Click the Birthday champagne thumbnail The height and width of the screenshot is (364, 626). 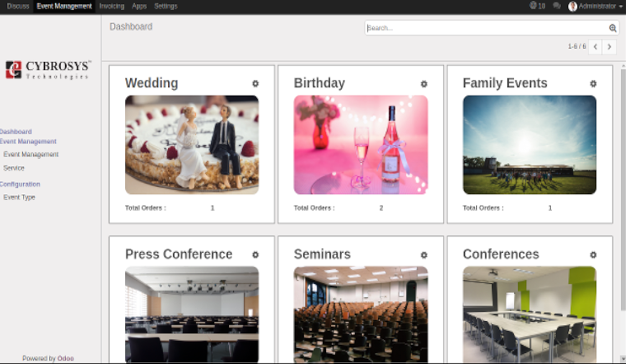(361, 145)
